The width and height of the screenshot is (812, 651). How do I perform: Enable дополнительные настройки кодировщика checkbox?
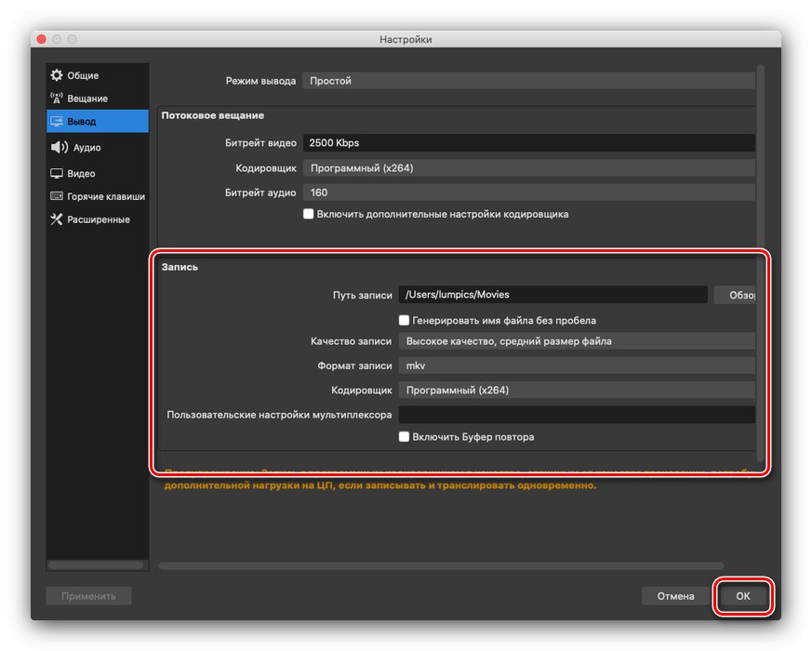tap(308, 213)
